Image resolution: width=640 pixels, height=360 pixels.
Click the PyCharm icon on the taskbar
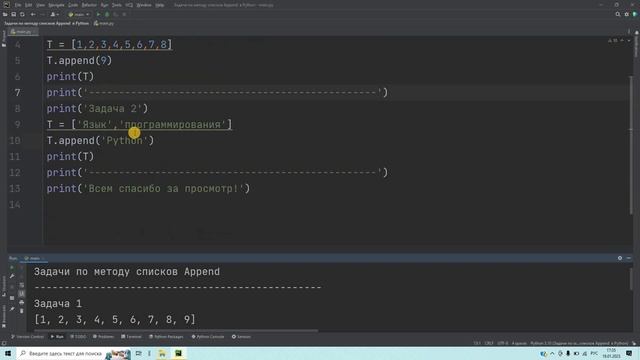(x=178, y=353)
